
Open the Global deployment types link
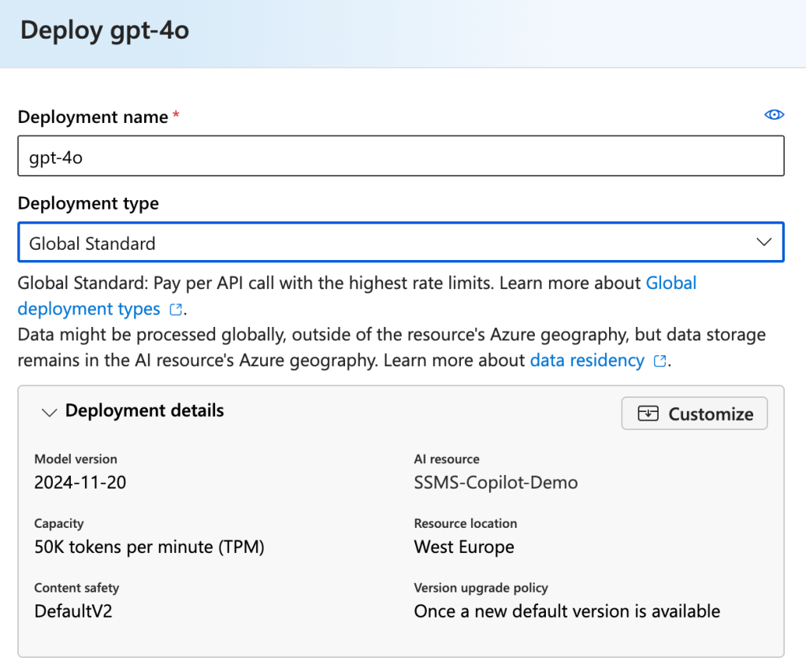[670, 283]
